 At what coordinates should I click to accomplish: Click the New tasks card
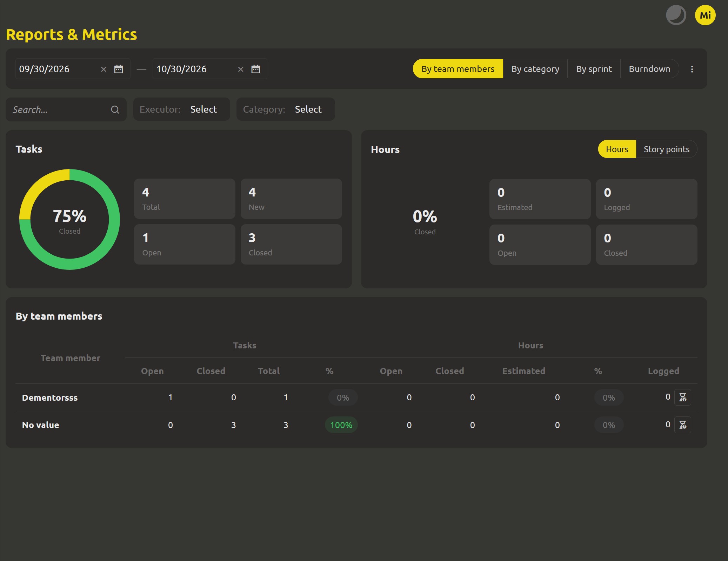click(x=291, y=199)
